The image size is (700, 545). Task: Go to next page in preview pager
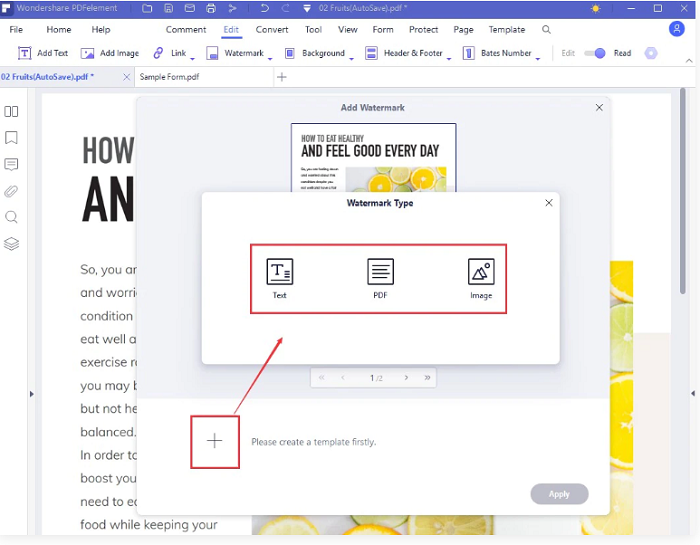(x=406, y=378)
